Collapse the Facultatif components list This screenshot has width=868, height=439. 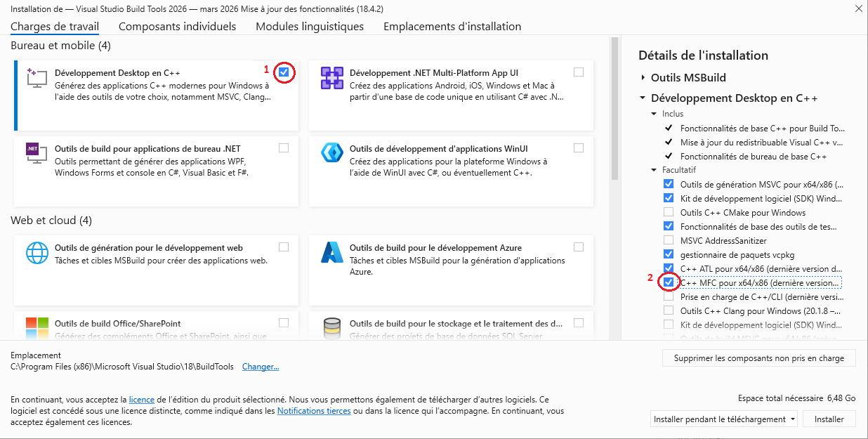tap(654, 170)
